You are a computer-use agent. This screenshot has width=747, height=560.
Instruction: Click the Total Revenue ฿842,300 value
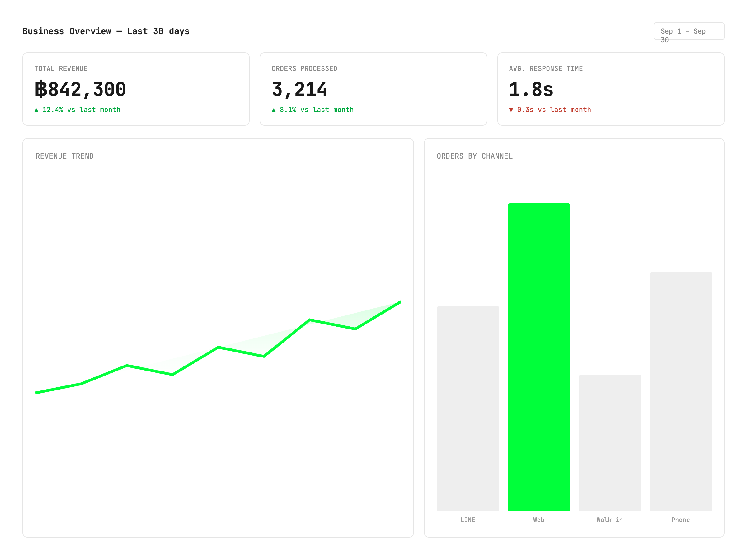coord(80,90)
